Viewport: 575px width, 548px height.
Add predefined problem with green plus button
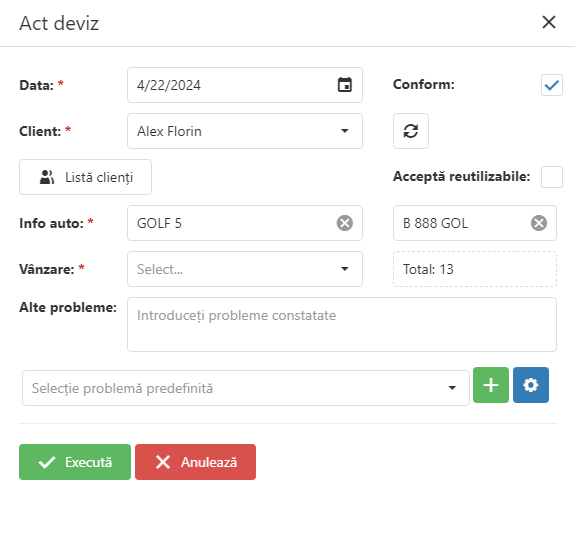click(491, 385)
